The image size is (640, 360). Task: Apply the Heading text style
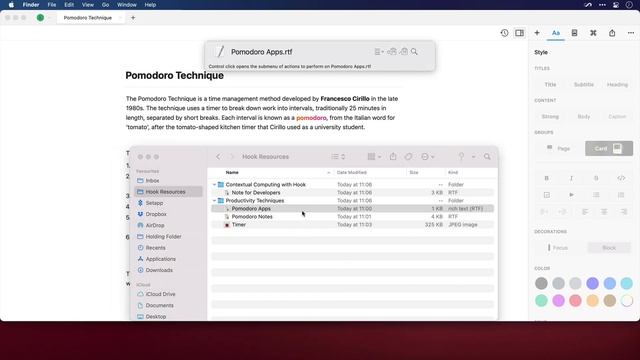tap(617, 84)
